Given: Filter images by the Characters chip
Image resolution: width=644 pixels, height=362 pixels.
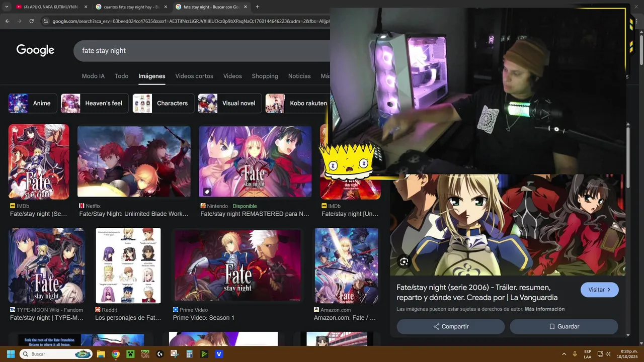Looking at the screenshot, I should (x=163, y=103).
